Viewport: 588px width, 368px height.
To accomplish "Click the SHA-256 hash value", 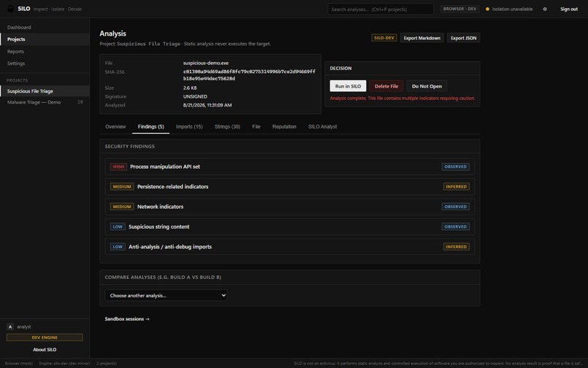I will (249, 75).
